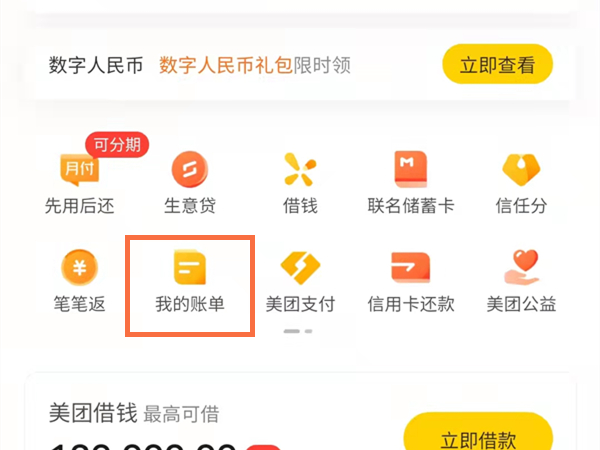Select the first page indicator dash
Screen dimensions: 600x450
[292, 331]
